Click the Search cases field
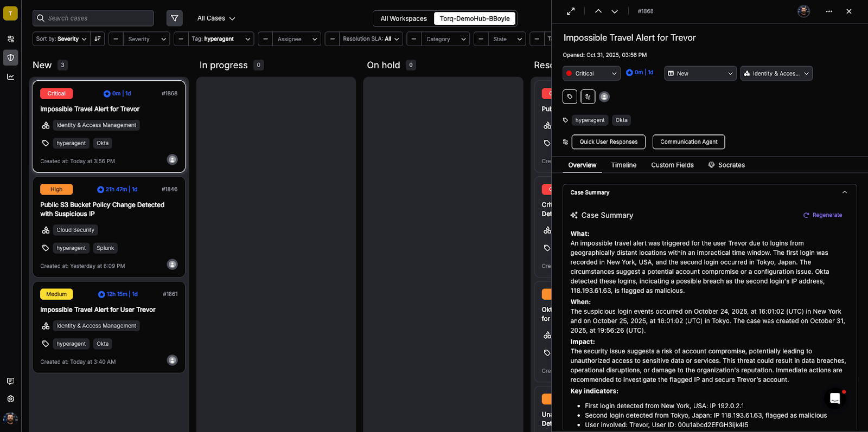The width and height of the screenshot is (868, 432). tap(93, 18)
